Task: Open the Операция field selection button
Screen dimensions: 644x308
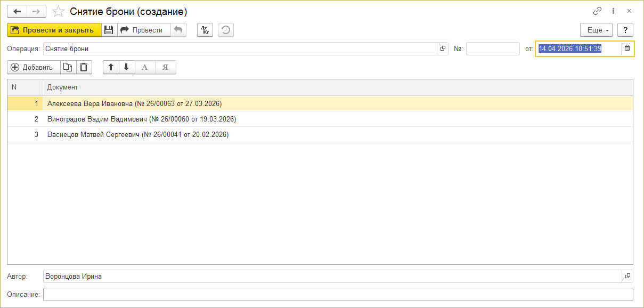Action: click(443, 48)
